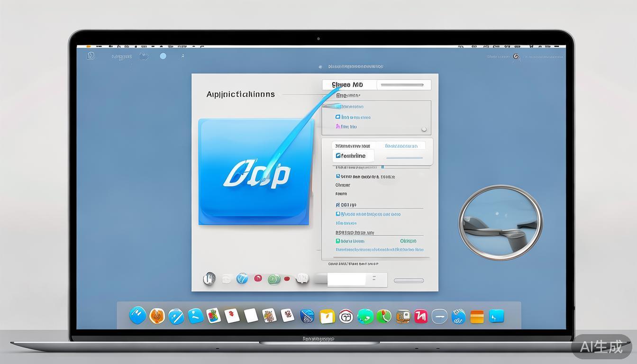Click the pink-red dock app icon
This screenshot has width=637, height=364.
point(421,316)
